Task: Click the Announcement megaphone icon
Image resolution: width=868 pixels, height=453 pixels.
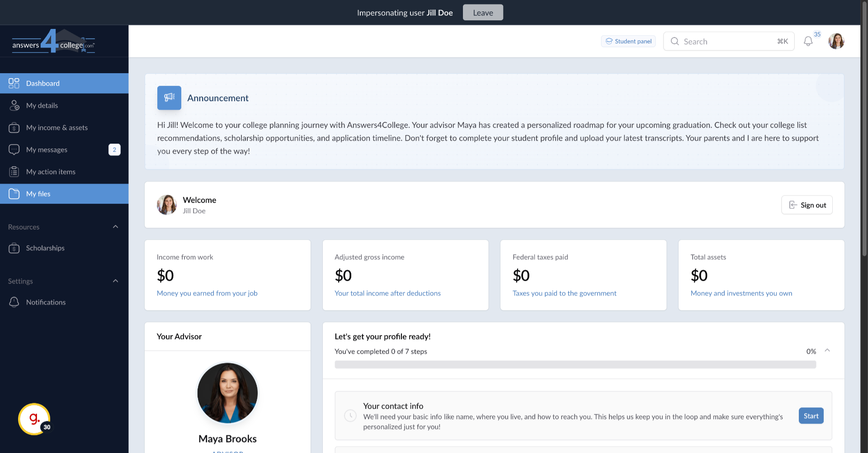Action: (169, 98)
